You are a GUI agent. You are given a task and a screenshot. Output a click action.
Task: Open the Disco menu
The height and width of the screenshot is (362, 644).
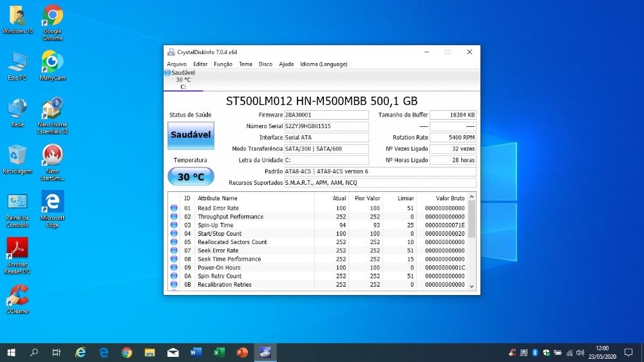[265, 64]
